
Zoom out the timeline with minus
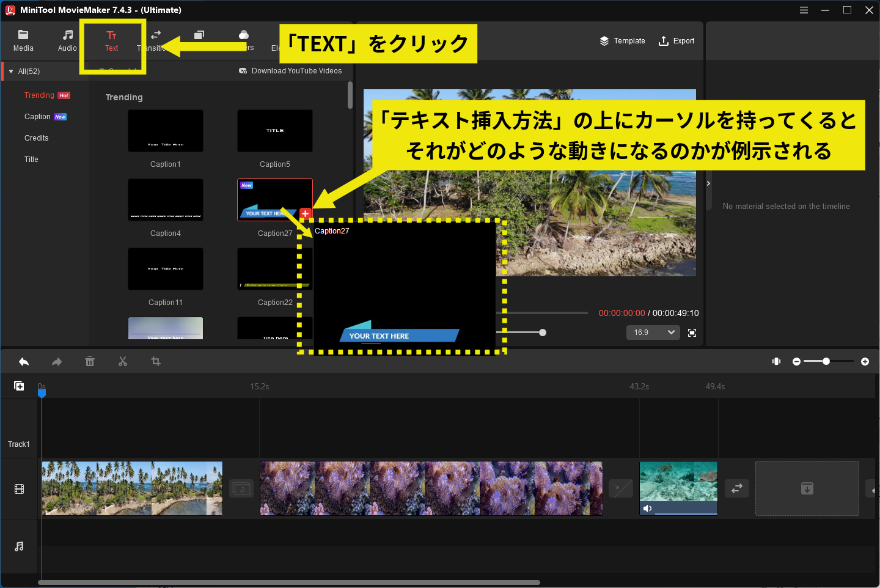[796, 362]
